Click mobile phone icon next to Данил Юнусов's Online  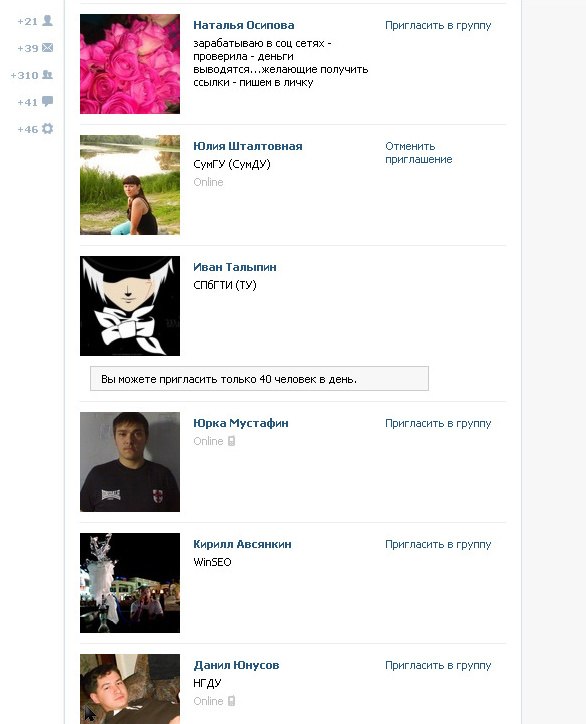[232, 701]
